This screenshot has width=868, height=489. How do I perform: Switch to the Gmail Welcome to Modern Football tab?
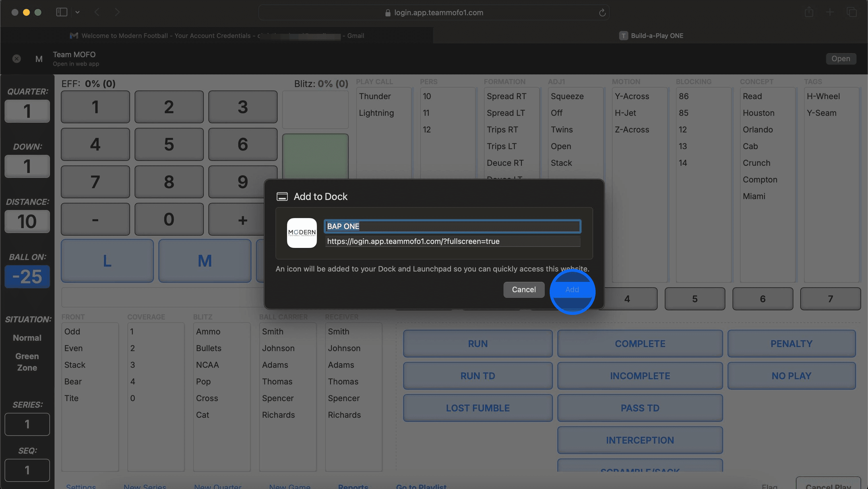tap(217, 35)
